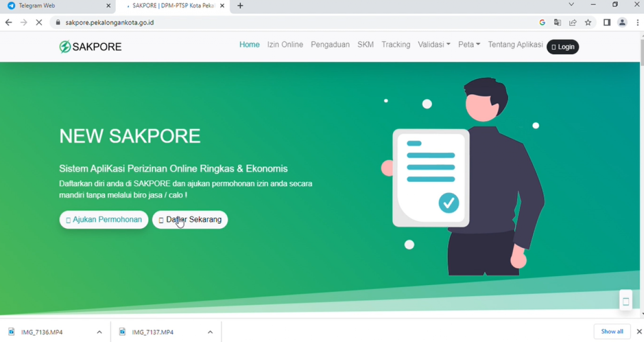Open the Home nav link
The height and width of the screenshot is (342, 644).
[x=250, y=44]
